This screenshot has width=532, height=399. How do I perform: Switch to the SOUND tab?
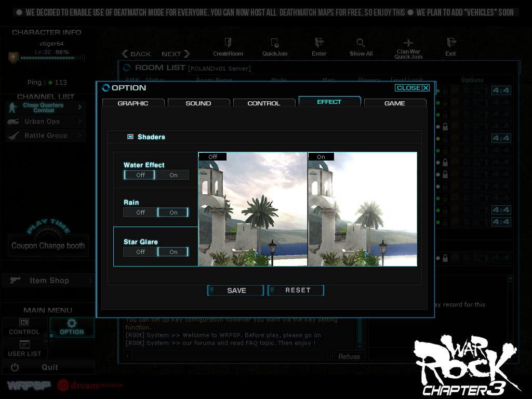[x=198, y=103]
